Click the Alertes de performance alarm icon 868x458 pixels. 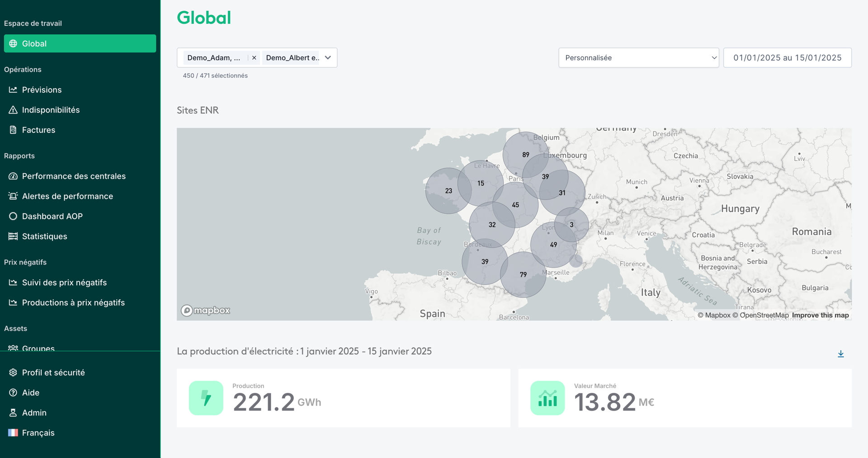click(x=13, y=196)
